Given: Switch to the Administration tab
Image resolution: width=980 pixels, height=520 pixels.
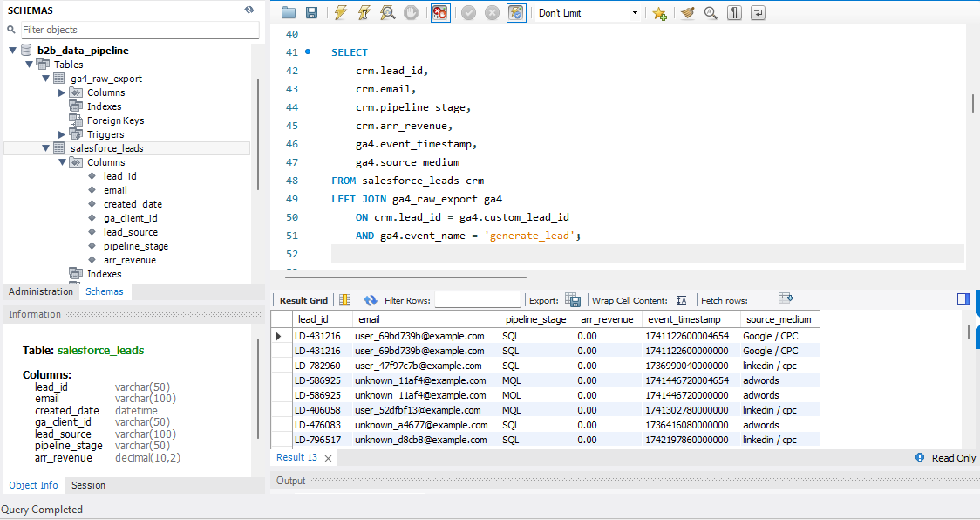Looking at the screenshot, I should click(41, 291).
